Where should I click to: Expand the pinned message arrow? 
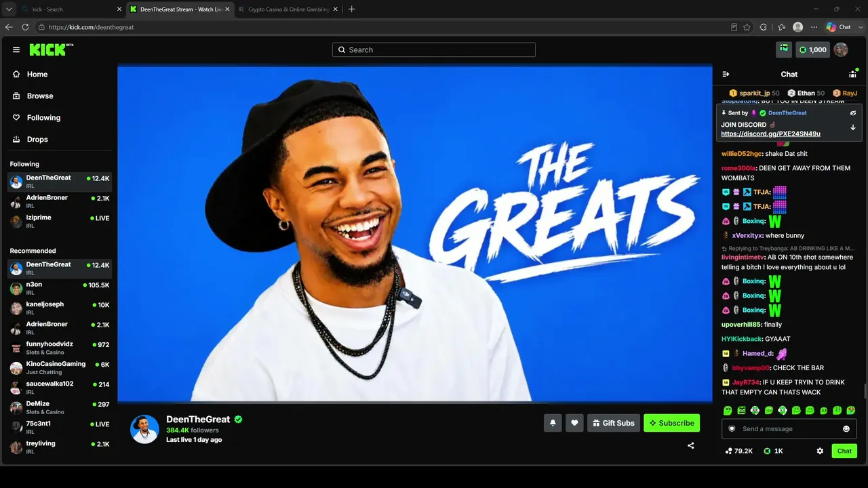(853, 127)
